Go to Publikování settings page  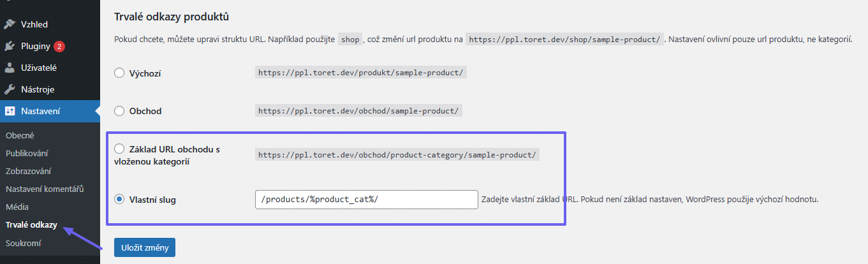click(x=27, y=153)
